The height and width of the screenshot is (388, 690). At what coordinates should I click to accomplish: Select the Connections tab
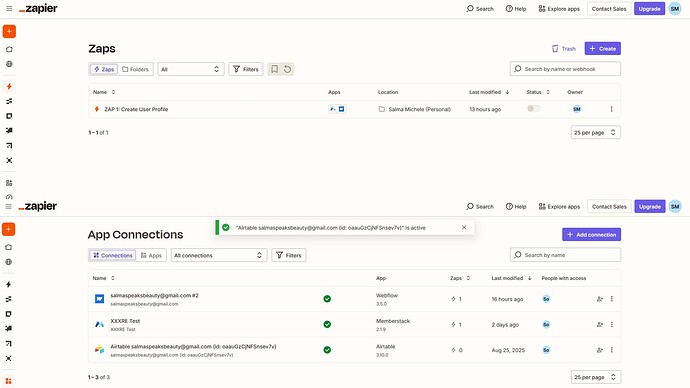click(x=113, y=255)
